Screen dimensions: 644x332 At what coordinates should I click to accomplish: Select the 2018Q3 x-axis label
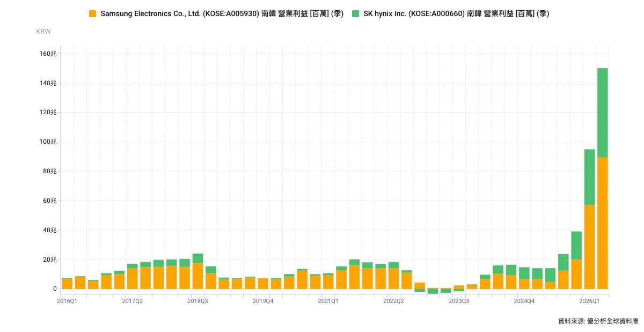click(x=197, y=301)
